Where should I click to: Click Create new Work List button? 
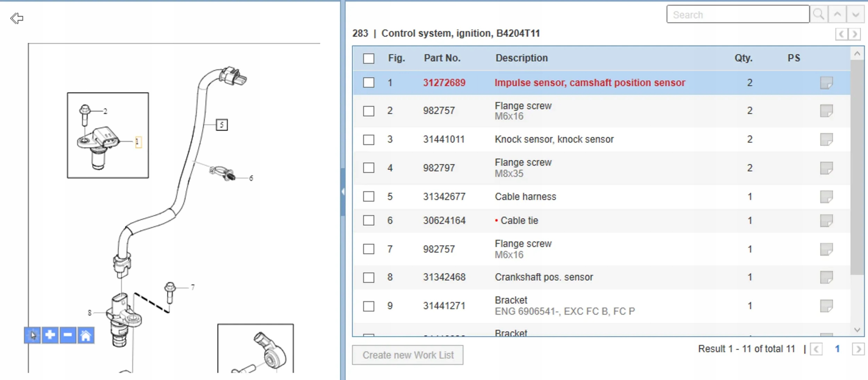tap(408, 355)
